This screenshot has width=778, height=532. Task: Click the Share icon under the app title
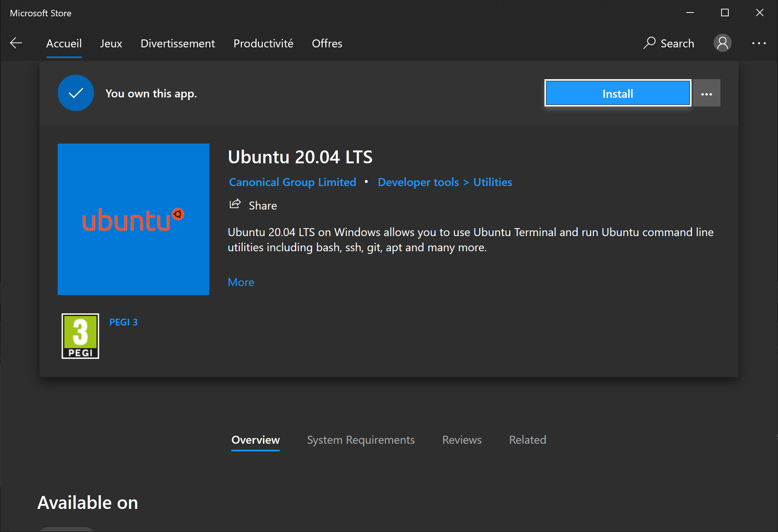[235, 205]
